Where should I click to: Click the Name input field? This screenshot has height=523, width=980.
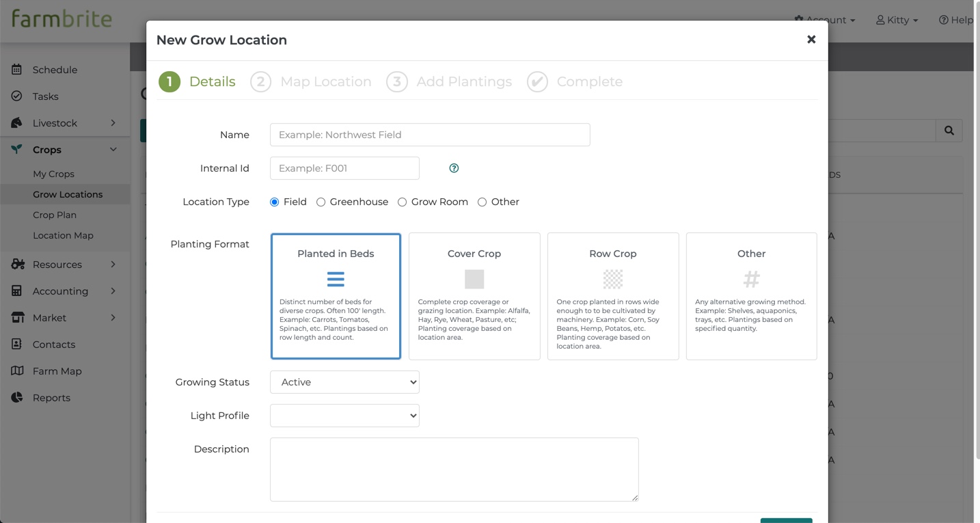tap(430, 135)
